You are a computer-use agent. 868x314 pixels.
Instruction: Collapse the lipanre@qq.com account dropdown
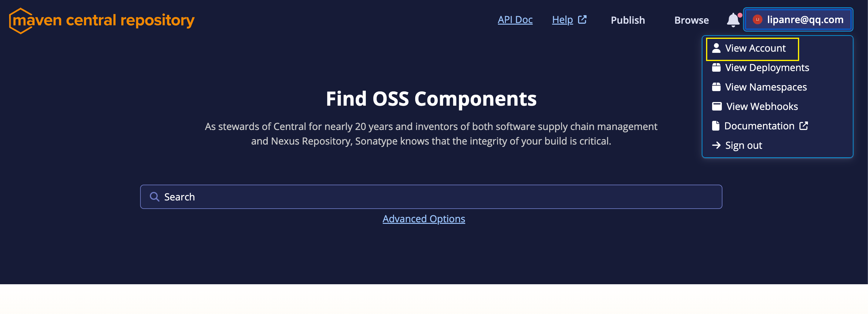tap(798, 19)
